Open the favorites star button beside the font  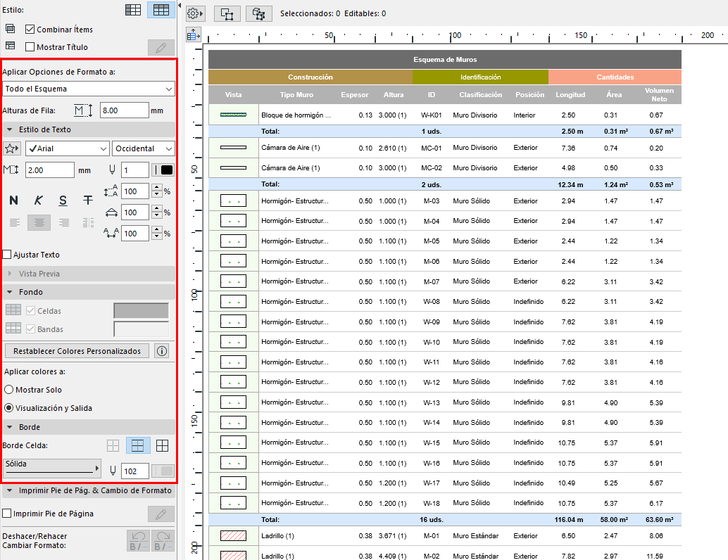pyautogui.click(x=12, y=148)
